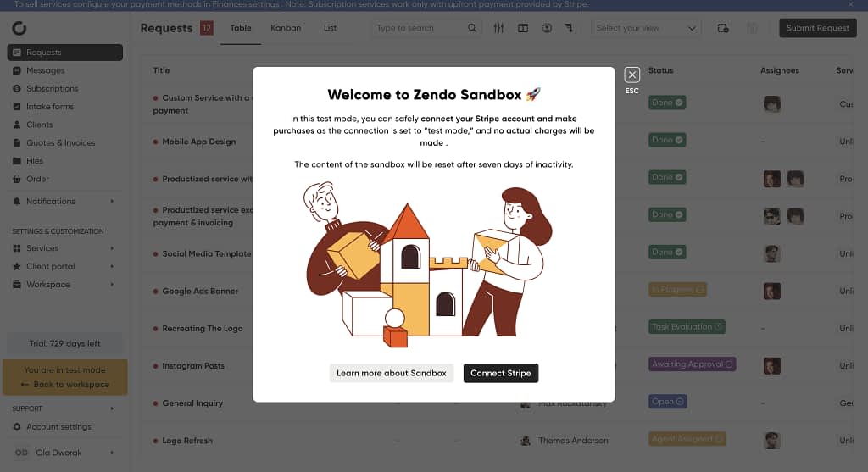Open the Finances settings link in banner
Viewport: 868px width, 472px height.
click(x=247, y=4)
